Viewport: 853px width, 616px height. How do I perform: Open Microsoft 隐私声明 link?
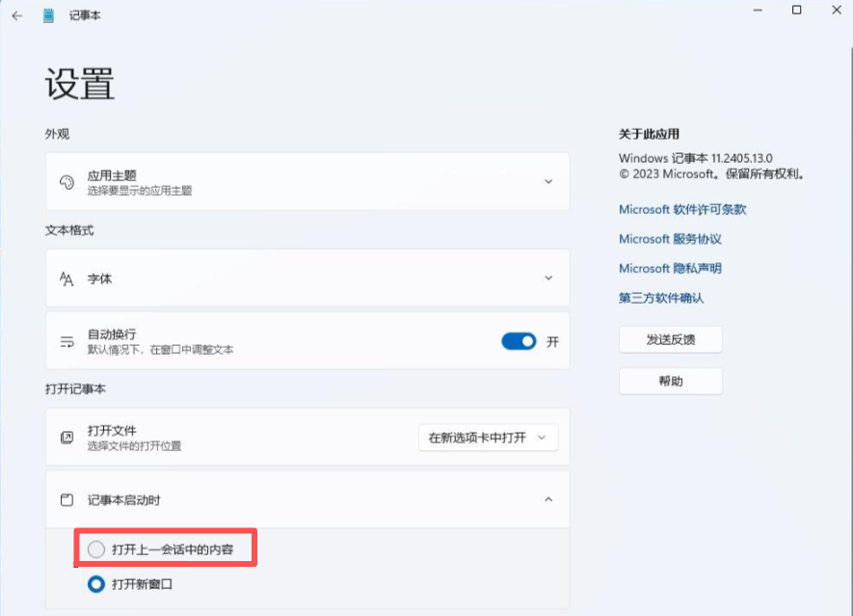pyautogui.click(x=670, y=268)
